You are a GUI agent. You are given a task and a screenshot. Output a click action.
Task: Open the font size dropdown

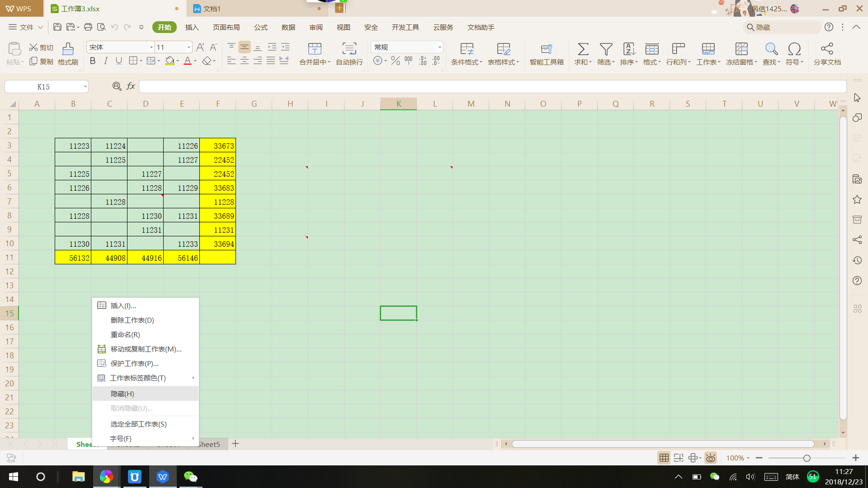[189, 47]
